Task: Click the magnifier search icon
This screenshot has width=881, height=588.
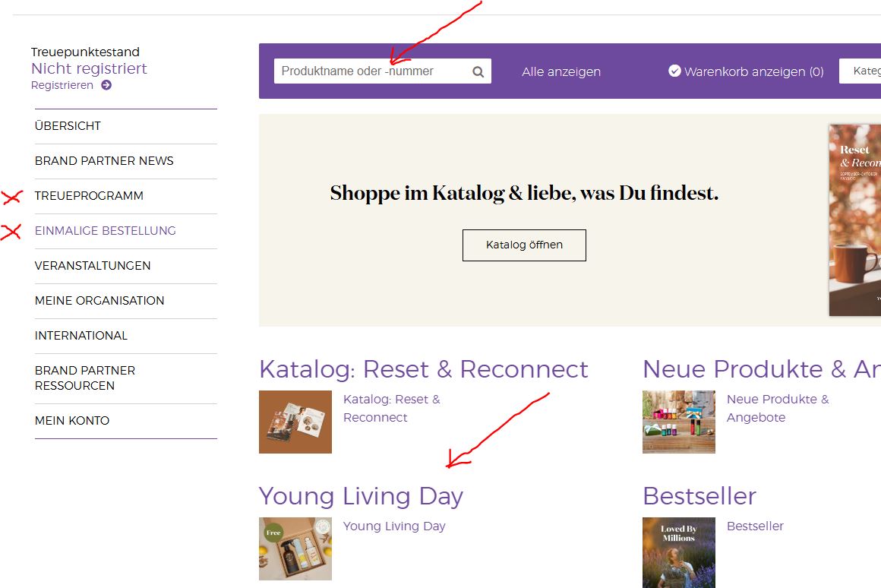Action: point(478,72)
